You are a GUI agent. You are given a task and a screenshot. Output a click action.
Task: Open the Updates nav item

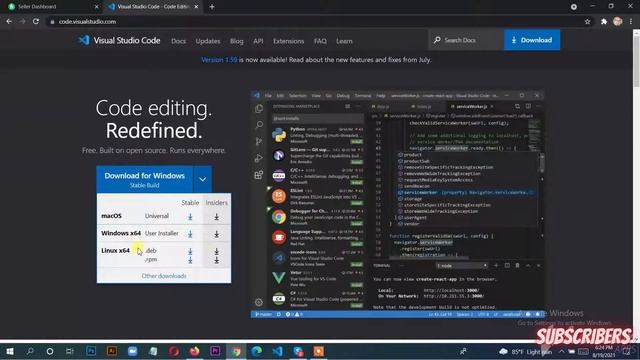pyautogui.click(x=208, y=41)
